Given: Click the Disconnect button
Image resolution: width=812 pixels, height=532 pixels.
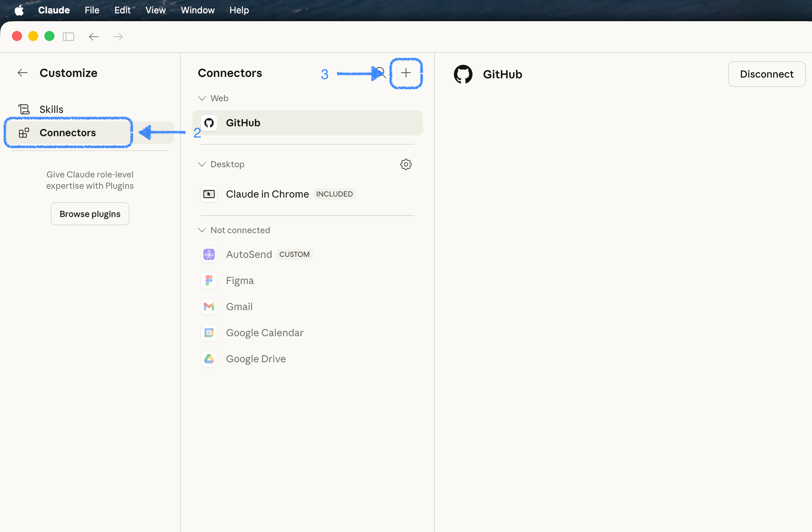Looking at the screenshot, I should click(x=766, y=74).
